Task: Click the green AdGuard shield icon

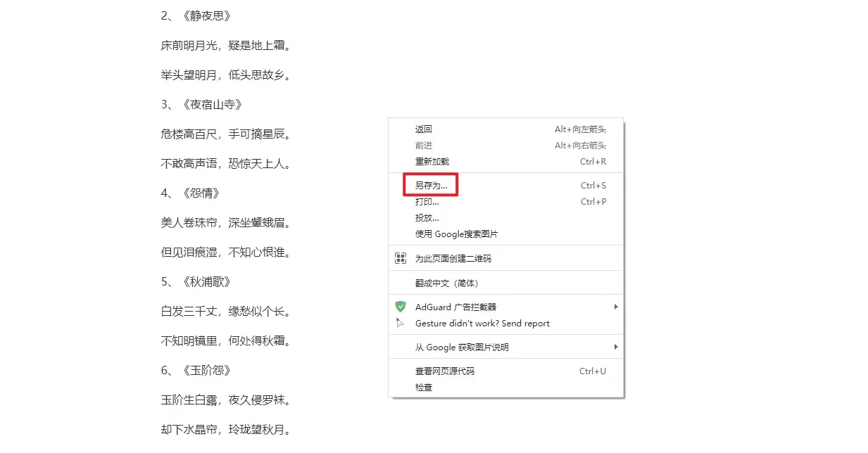Action: [401, 307]
